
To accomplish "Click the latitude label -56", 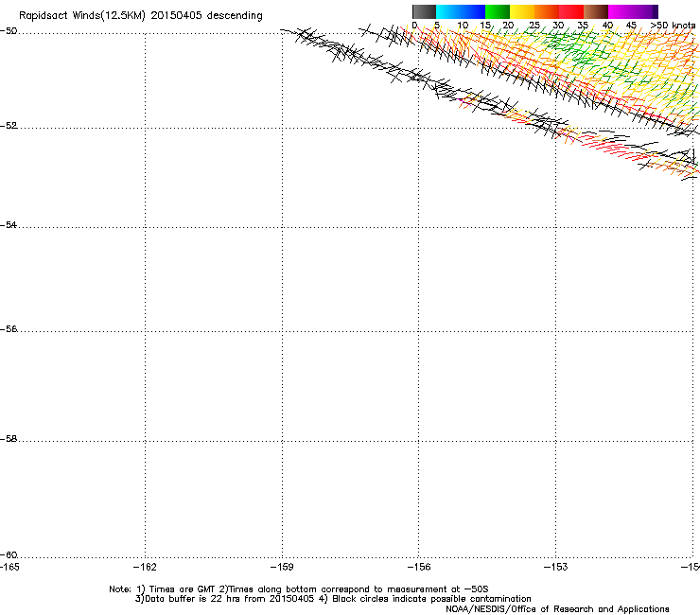I will 9,328.
